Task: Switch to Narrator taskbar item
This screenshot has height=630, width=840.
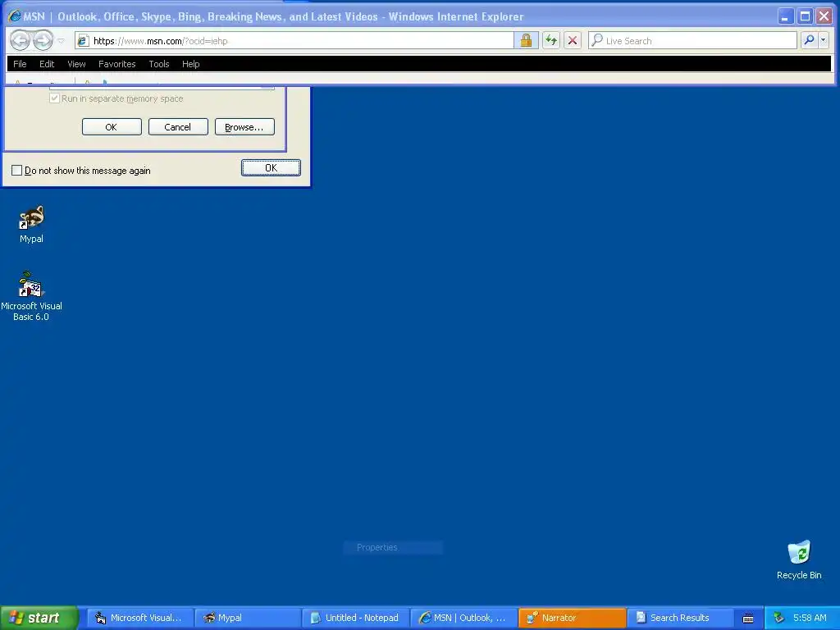Action: click(572, 618)
